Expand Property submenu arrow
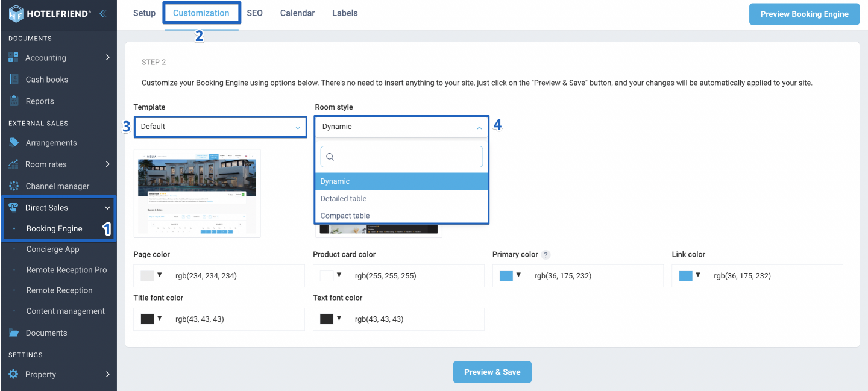This screenshot has width=868, height=391. 108,374
